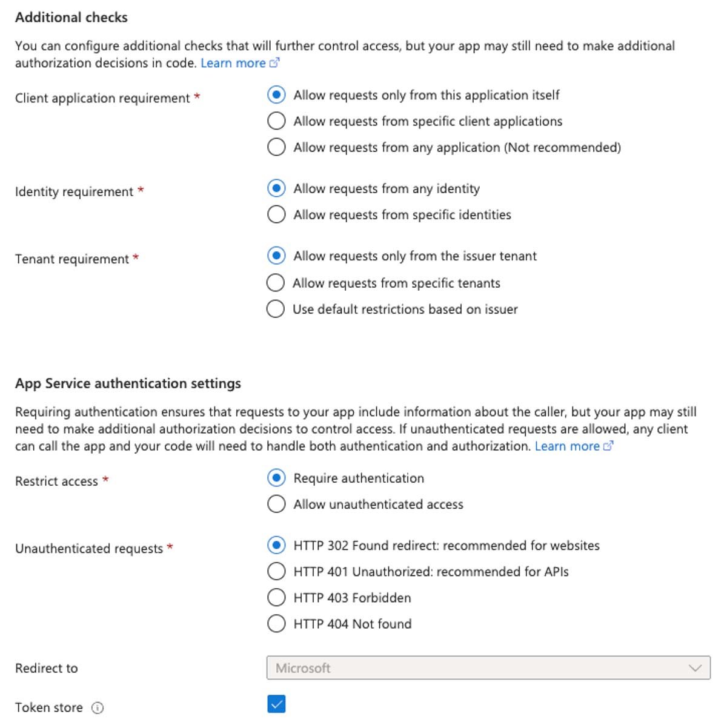Select Require authentication
727x728 pixels.
(x=276, y=478)
